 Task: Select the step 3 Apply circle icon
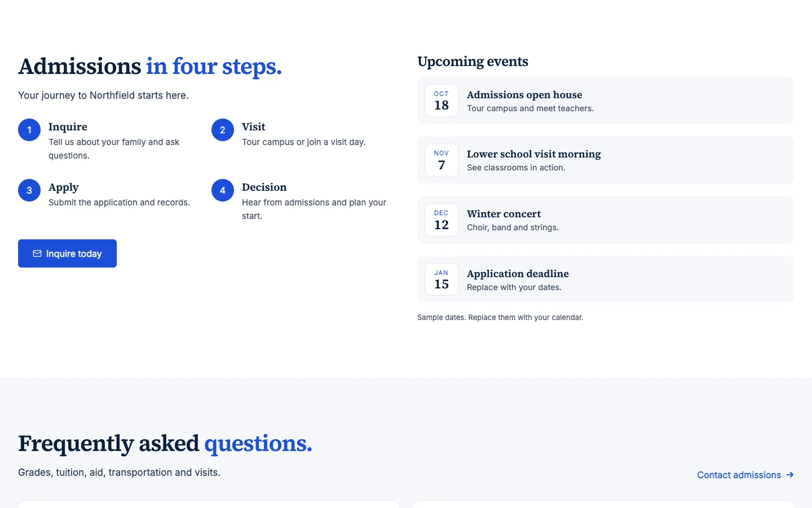(x=29, y=190)
